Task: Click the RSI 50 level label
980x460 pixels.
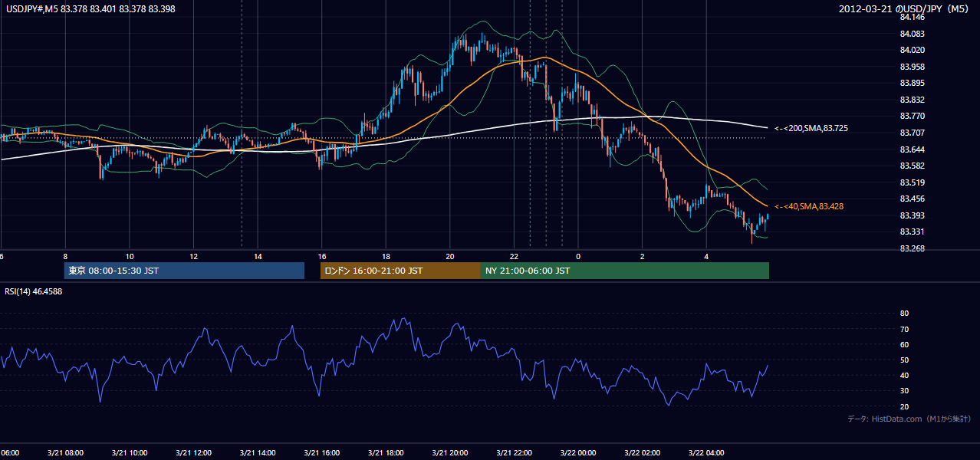Action: point(905,360)
